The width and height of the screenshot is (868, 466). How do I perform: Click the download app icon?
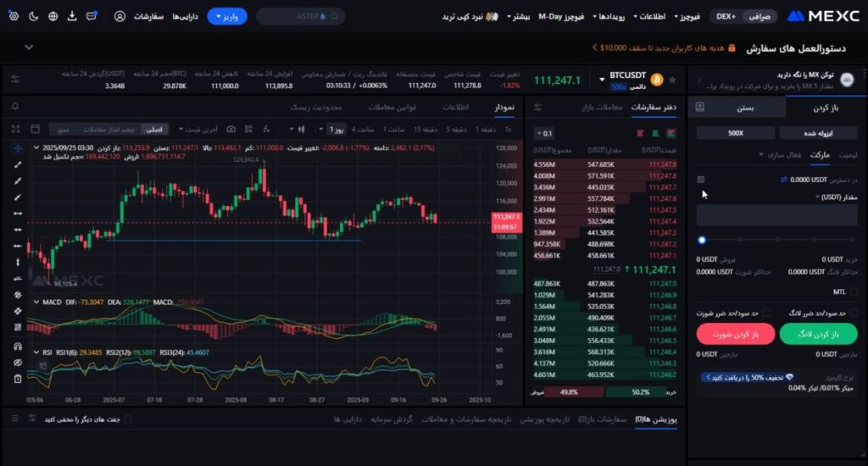point(72,16)
